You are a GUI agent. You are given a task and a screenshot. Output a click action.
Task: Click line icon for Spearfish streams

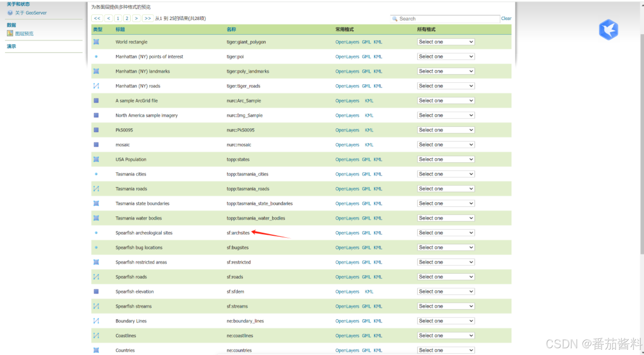[96, 306]
